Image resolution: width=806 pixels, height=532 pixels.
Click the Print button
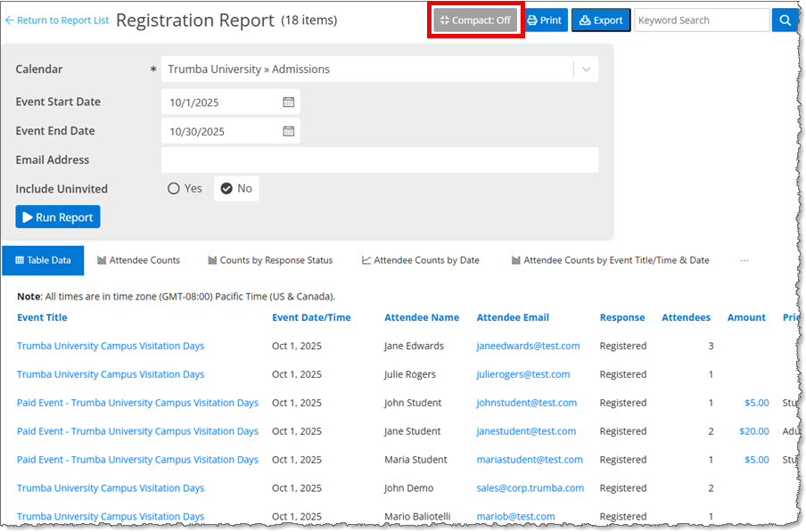pos(545,20)
